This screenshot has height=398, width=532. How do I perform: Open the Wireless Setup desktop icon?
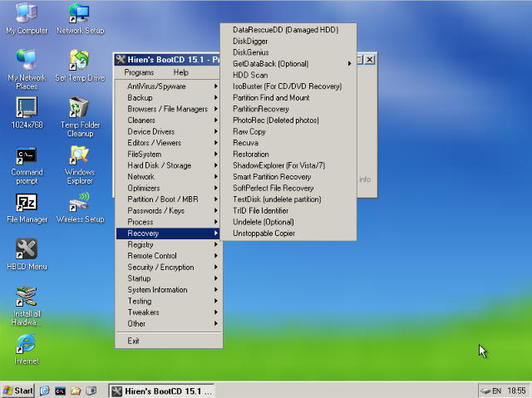click(x=80, y=204)
